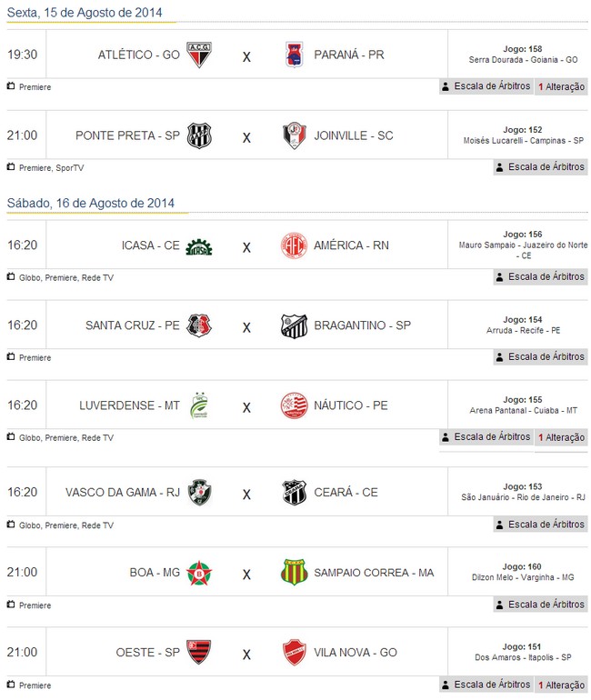Click the Ceará - CE team name
This screenshot has height=700, width=591.
(346, 493)
